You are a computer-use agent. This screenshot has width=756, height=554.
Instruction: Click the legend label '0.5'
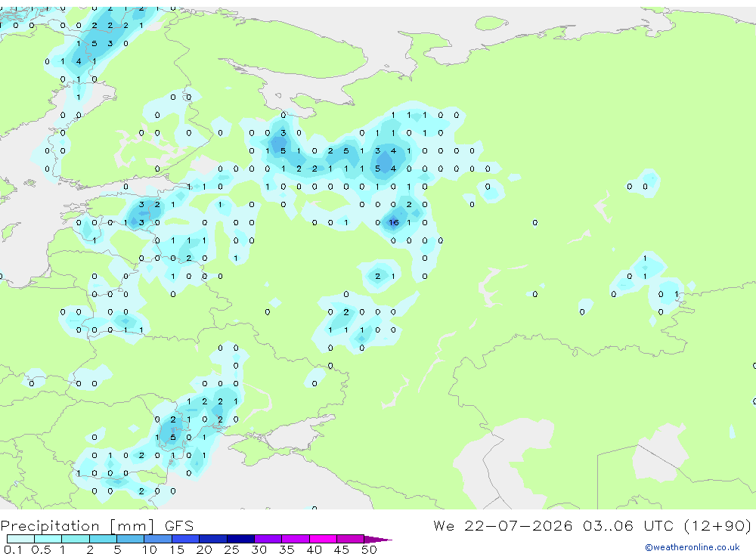coord(41,549)
